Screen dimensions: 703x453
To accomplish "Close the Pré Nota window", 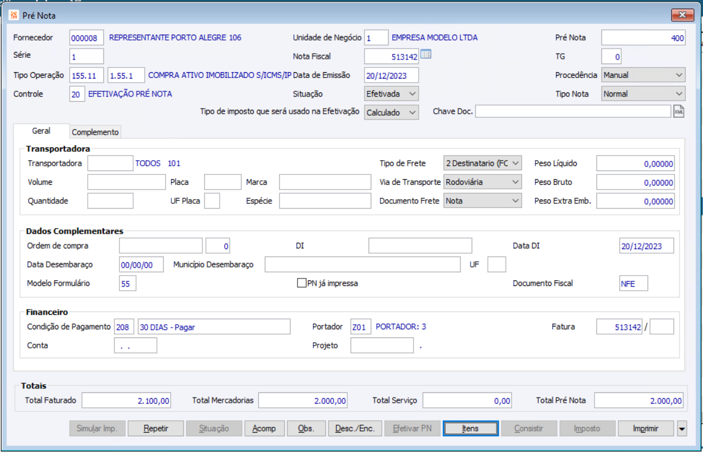I will [682, 15].
